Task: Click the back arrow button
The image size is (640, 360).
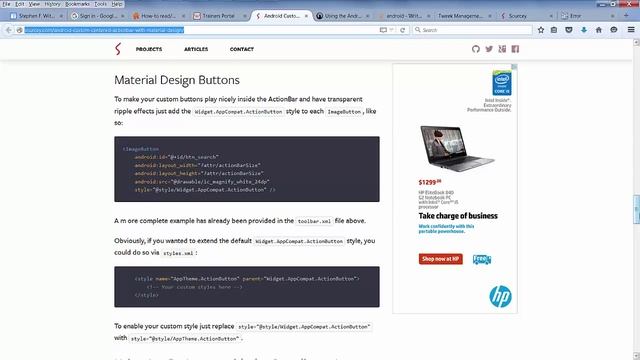Action: [9, 30]
